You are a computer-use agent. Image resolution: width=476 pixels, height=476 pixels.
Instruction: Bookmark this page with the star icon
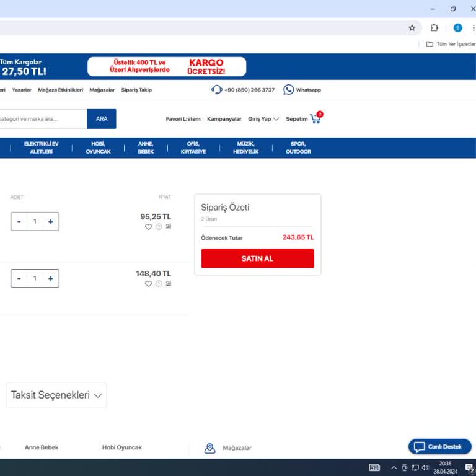412,28
